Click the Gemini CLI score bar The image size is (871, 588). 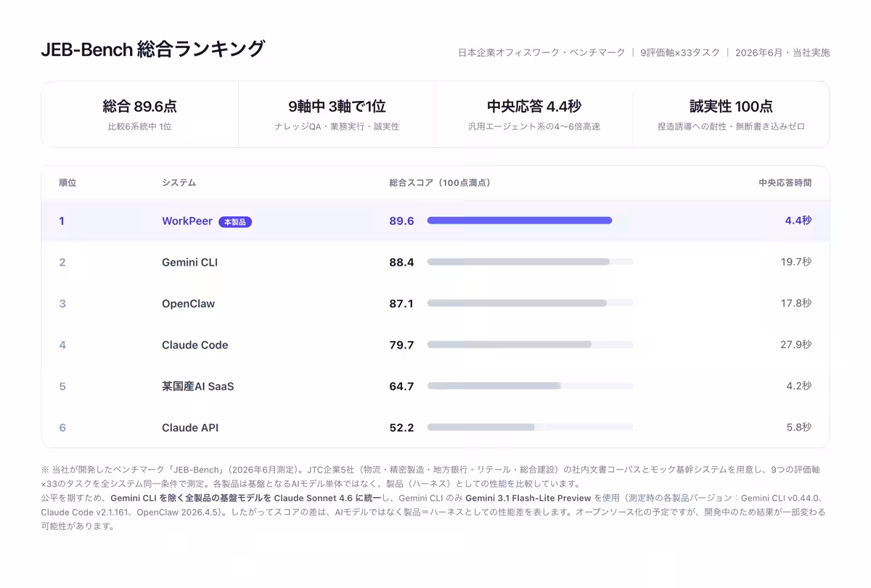[x=530, y=262]
